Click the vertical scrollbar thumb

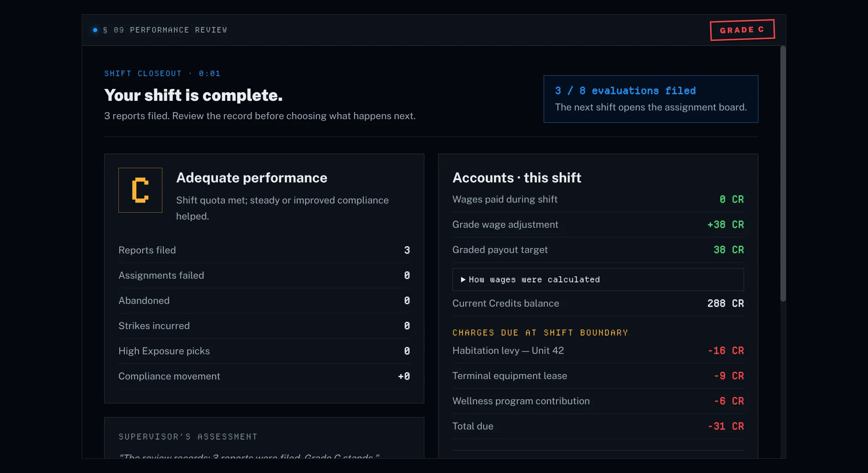(x=783, y=173)
